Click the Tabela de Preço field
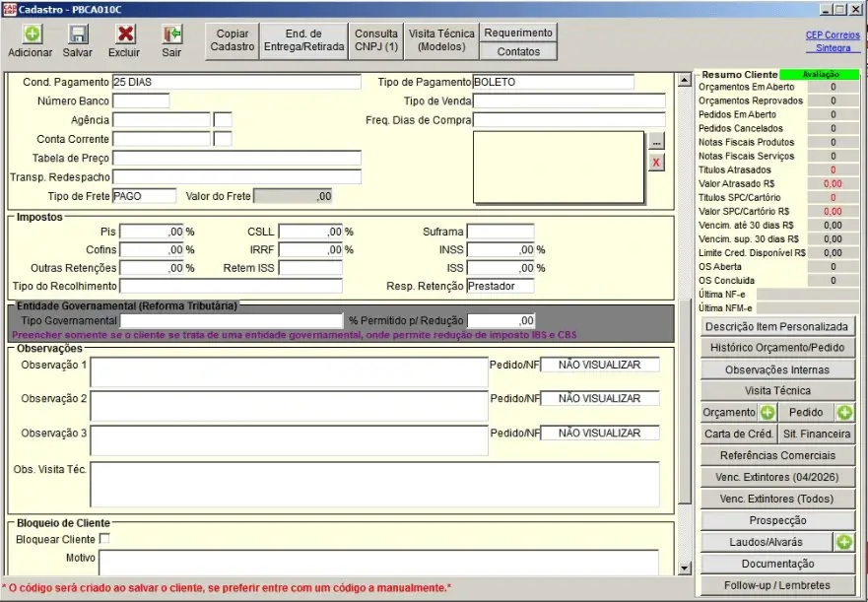 (236, 159)
